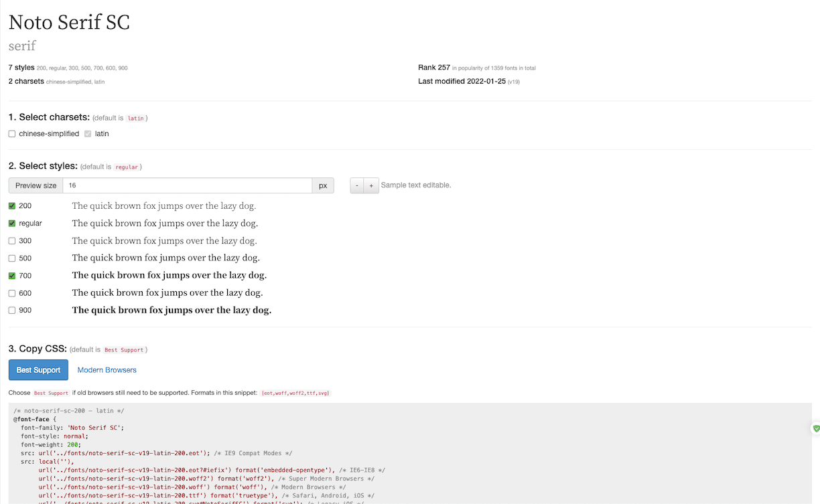Check the 900 weight style checkbox
This screenshot has height=504, width=820.
click(x=12, y=311)
